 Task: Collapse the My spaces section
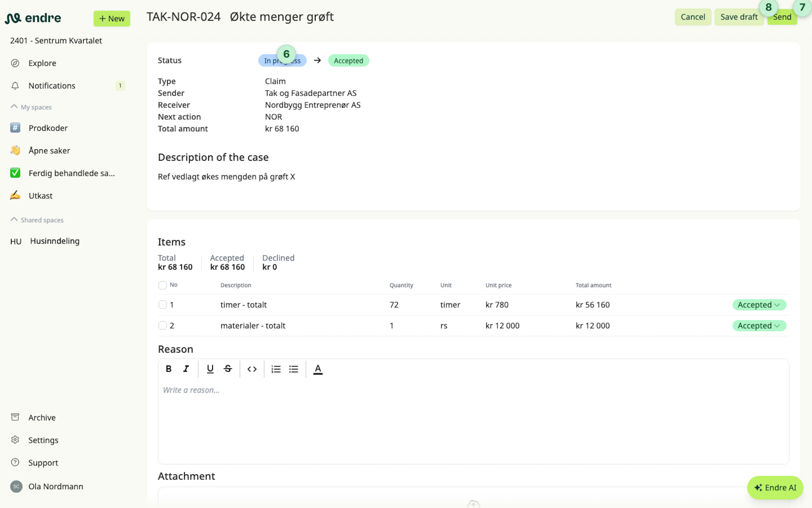31,107
